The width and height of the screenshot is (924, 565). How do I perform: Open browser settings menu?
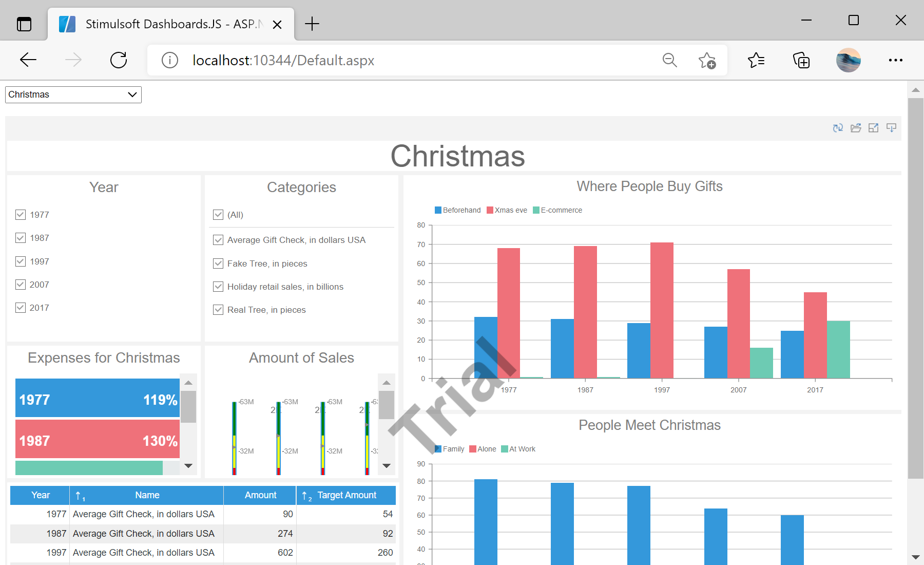[x=895, y=60]
